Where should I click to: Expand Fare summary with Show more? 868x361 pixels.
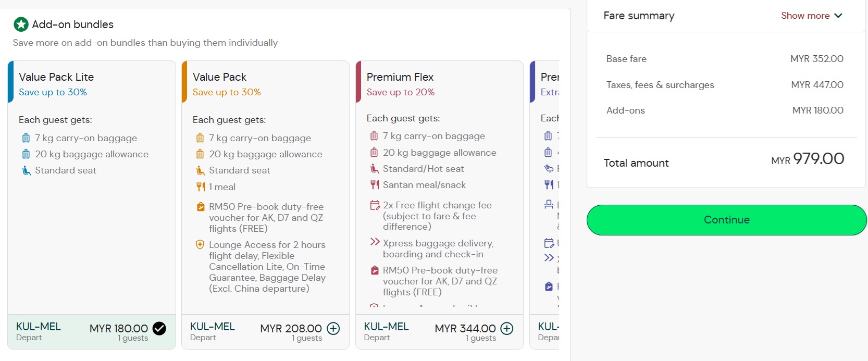point(805,16)
